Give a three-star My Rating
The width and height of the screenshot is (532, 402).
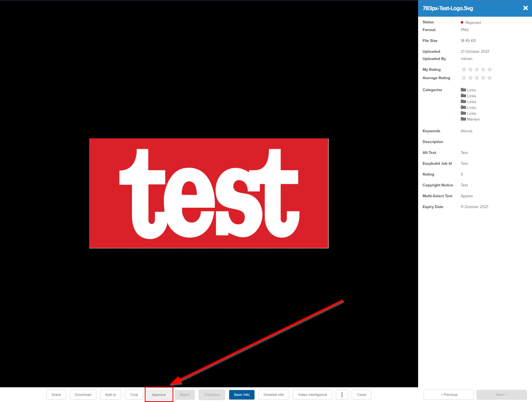(x=477, y=69)
